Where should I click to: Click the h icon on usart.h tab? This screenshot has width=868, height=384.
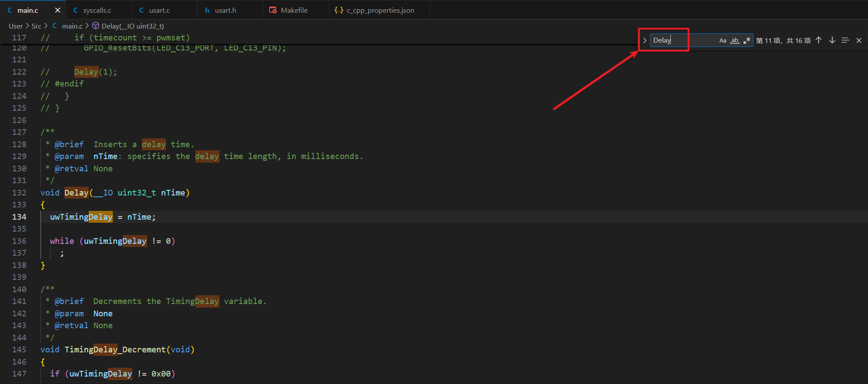pyautogui.click(x=207, y=10)
